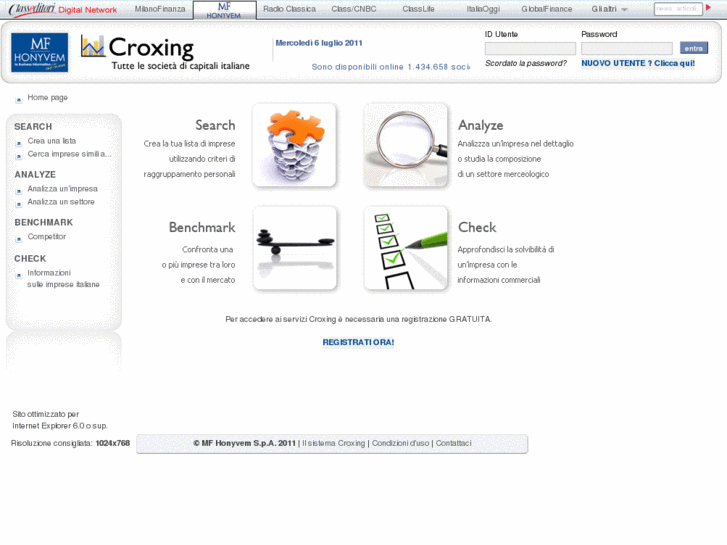Screen dimensions: 727x545
Task: Click the bullet icon next to Home page
Action: pos(19,100)
